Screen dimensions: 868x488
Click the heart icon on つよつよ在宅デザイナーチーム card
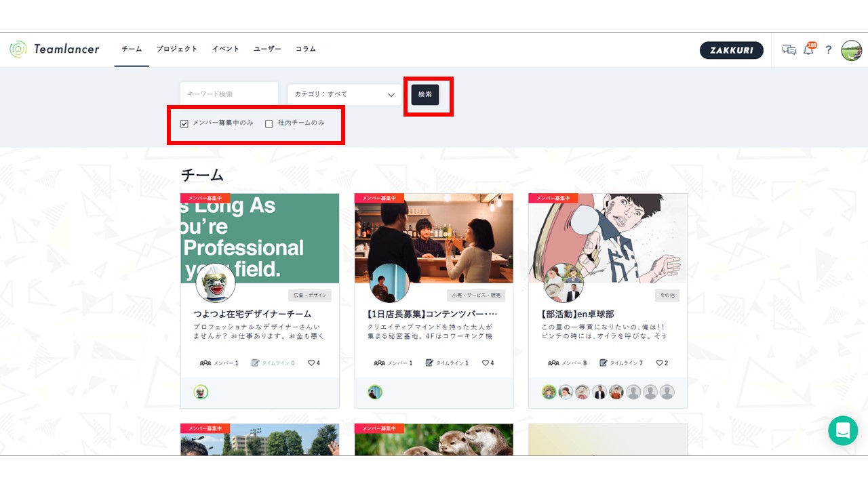coord(311,363)
